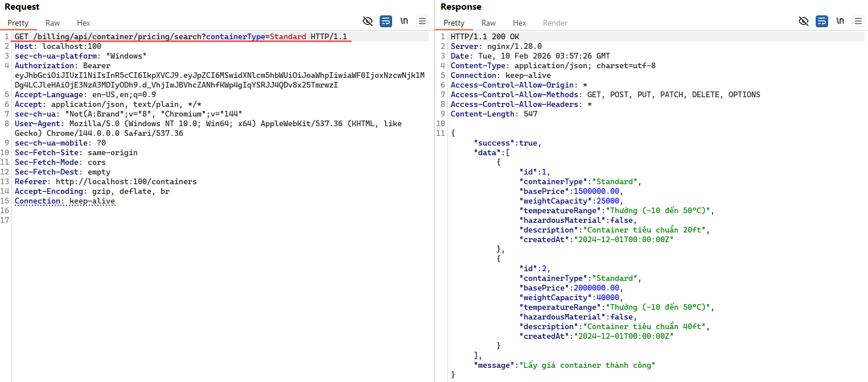Click the basePrice value 1500000.00 in response

(x=596, y=192)
